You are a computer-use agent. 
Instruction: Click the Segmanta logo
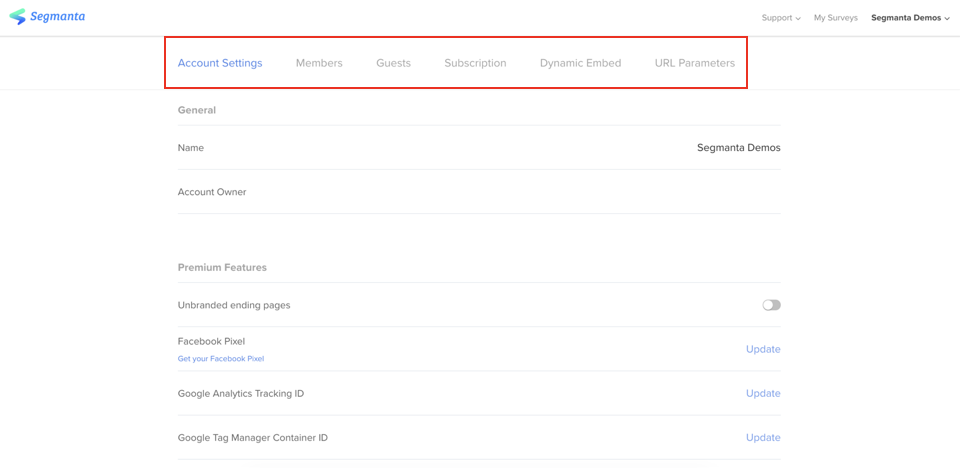47,17
